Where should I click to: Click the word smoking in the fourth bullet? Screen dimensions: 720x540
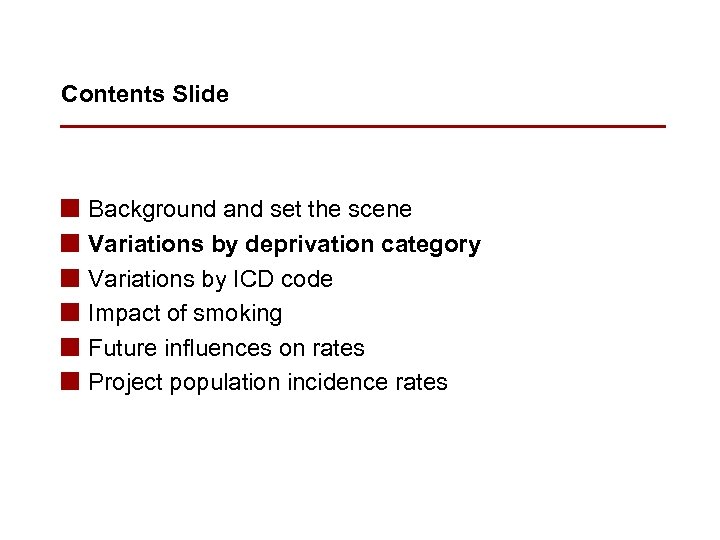(238, 313)
